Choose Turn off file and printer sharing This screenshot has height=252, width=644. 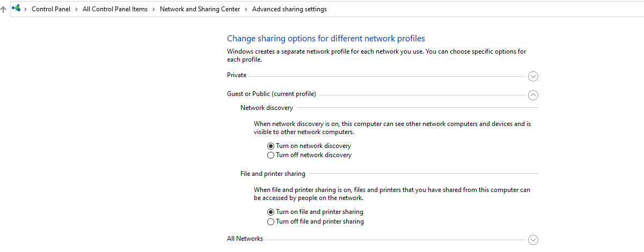(270, 221)
